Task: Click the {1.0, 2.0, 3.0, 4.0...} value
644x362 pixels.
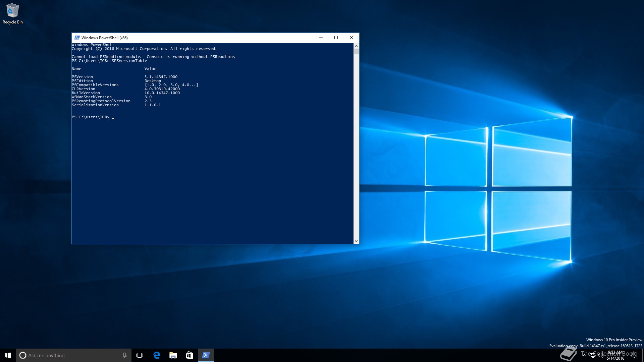Action: tap(171, 85)
